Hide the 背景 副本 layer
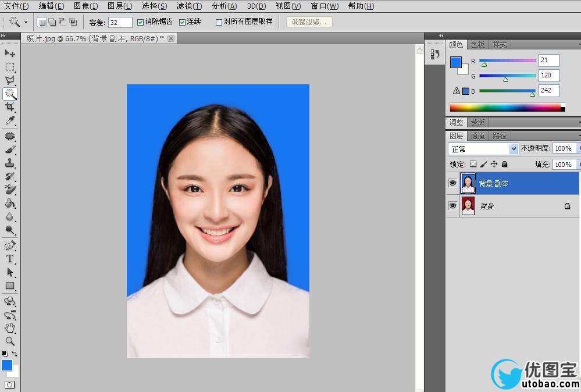The image size is (581, 392). tap(452, 183)
